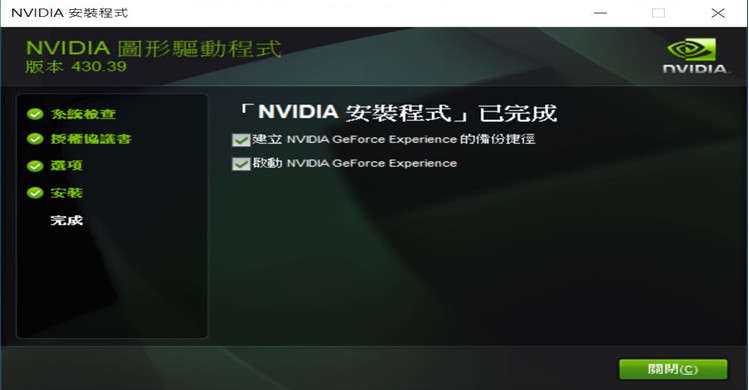Click the 版本 430.39 version text

click(x=76, y=66)
